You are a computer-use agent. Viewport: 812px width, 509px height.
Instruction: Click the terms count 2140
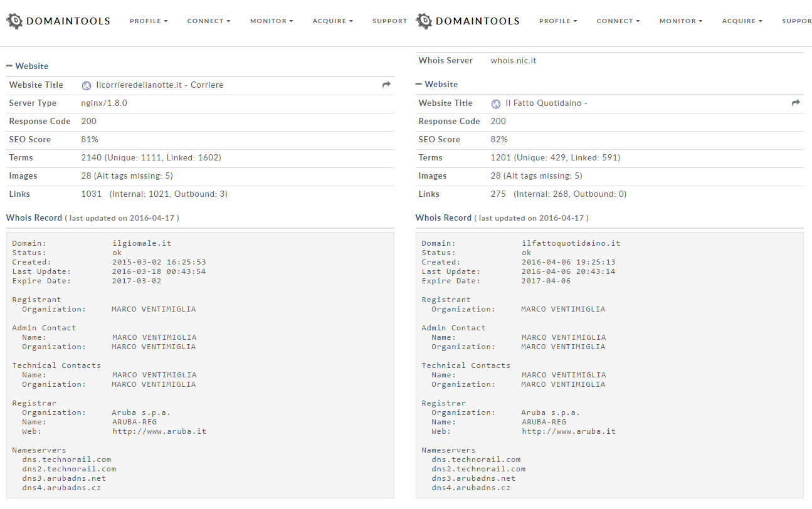[x=91, y=157]
